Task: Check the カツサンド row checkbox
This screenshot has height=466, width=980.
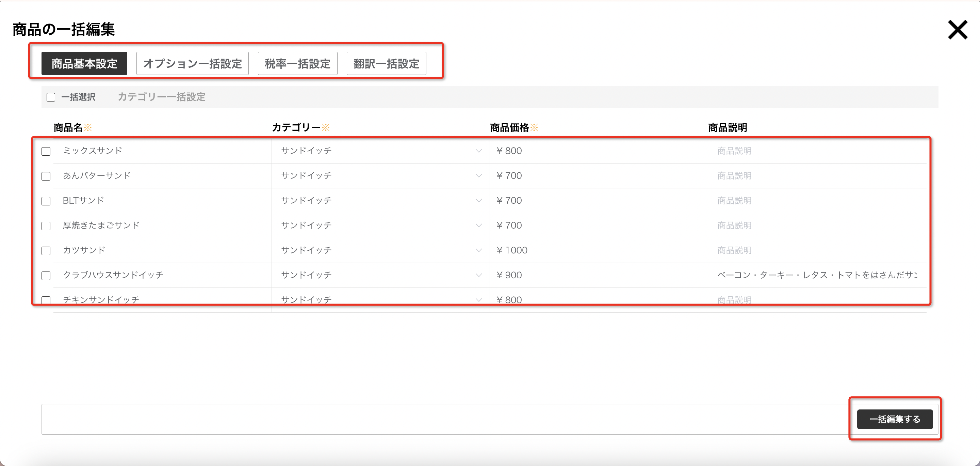Action: point(46,250)
